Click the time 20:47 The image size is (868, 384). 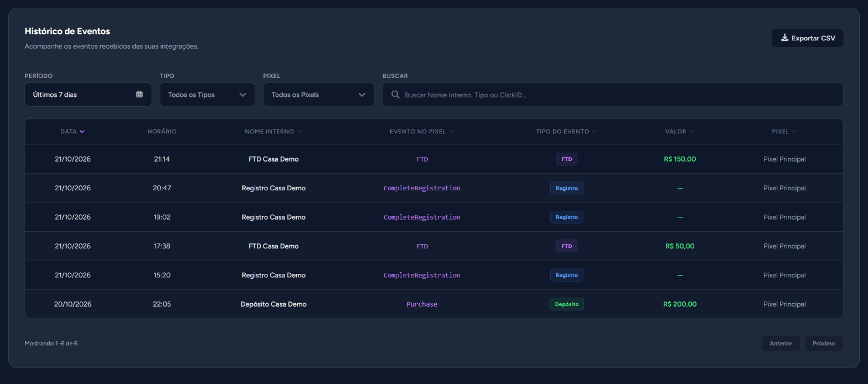[x=162, y=188]
